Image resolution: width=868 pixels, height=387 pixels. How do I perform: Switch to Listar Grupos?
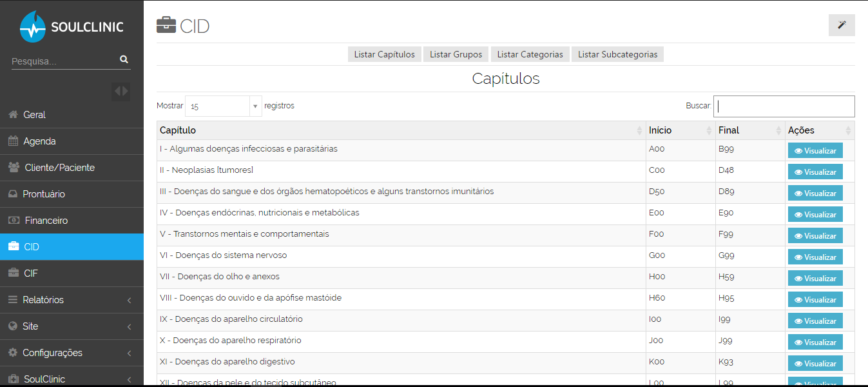pos(456,54)
